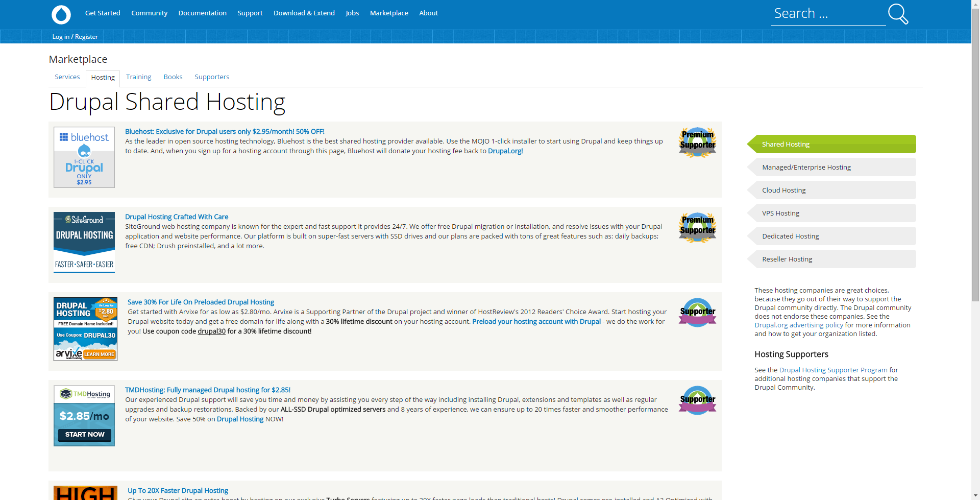Viewport: 980px width, 500px height.
Task: Open the Drupal Hosting Supporter Program link
Action: click(833, 370)
